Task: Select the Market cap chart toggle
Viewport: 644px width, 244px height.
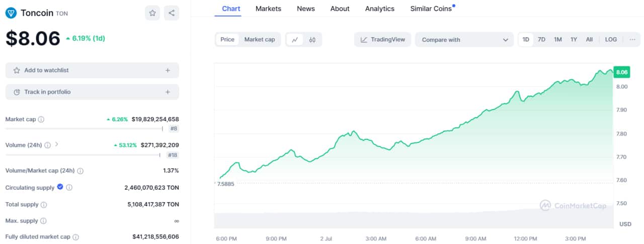Action: [x=260, y=39]
